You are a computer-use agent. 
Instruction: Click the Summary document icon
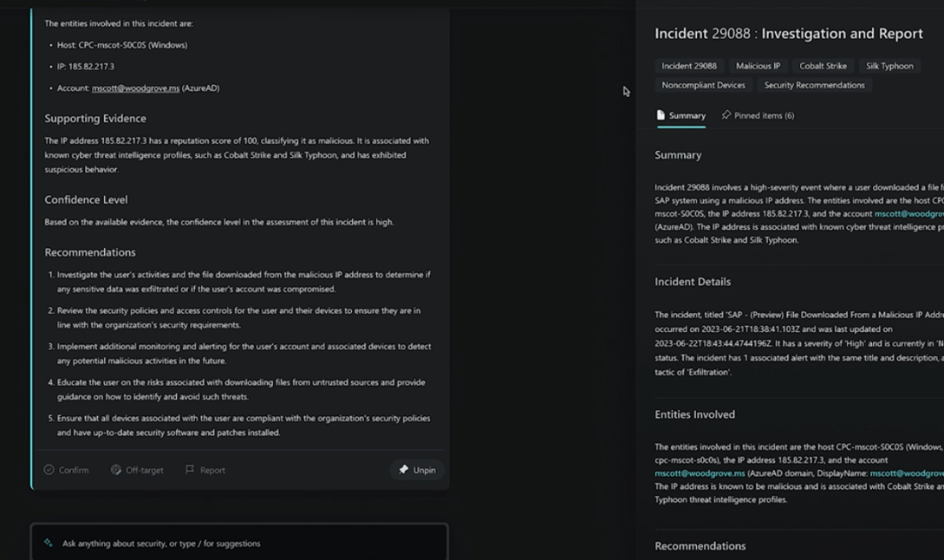click(661, 115)
